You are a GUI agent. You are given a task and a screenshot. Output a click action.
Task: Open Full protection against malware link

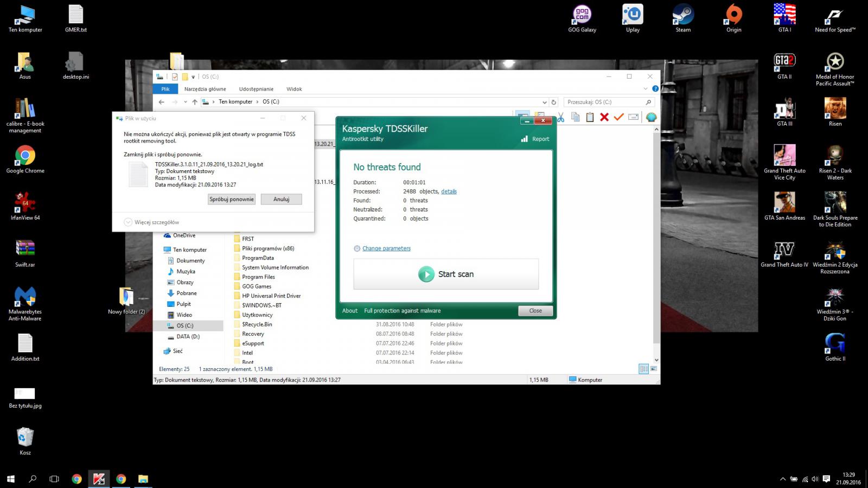coord(403,311)
